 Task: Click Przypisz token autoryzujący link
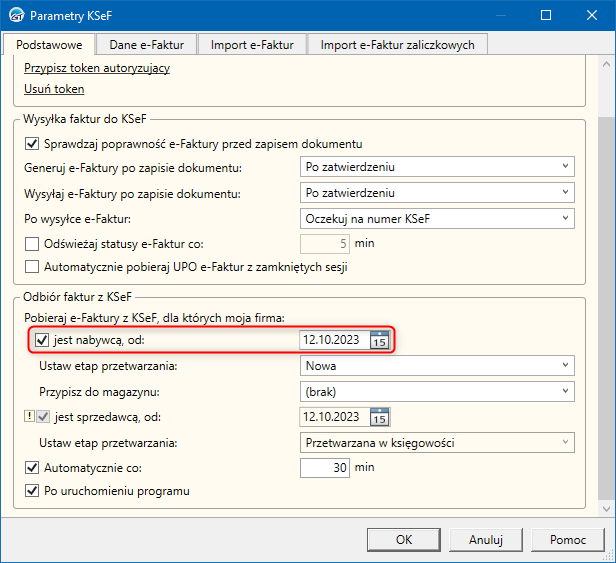coord(97,68)
